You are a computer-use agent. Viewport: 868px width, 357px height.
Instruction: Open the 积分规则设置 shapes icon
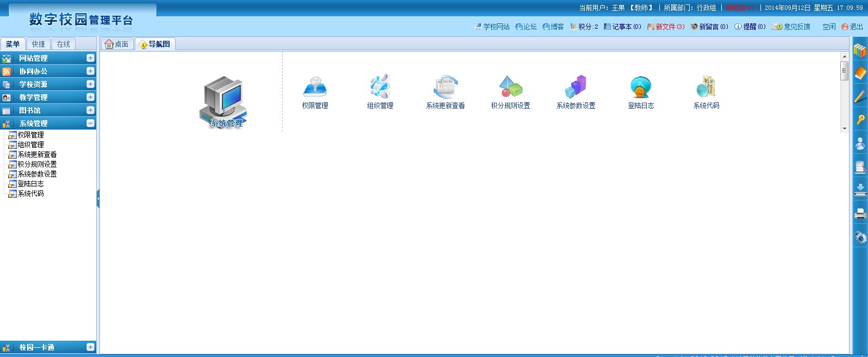(x=510, y=87)
